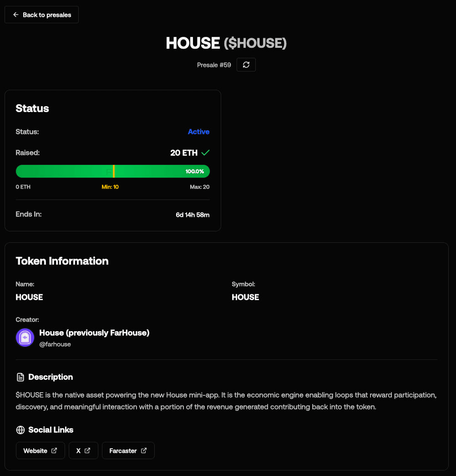Screen dimensions: 456x476
Task: Click the external link icon on Website button
Action: [x=54, y=450]
